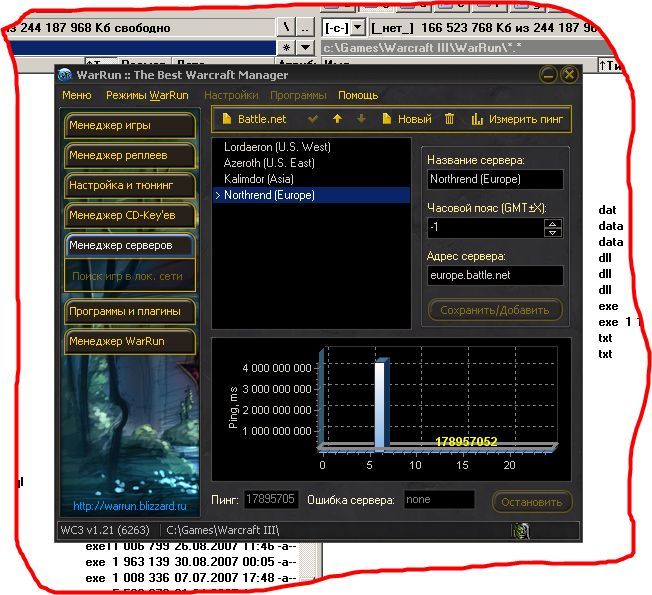Open the Меню menu

[x=77, y=95]
